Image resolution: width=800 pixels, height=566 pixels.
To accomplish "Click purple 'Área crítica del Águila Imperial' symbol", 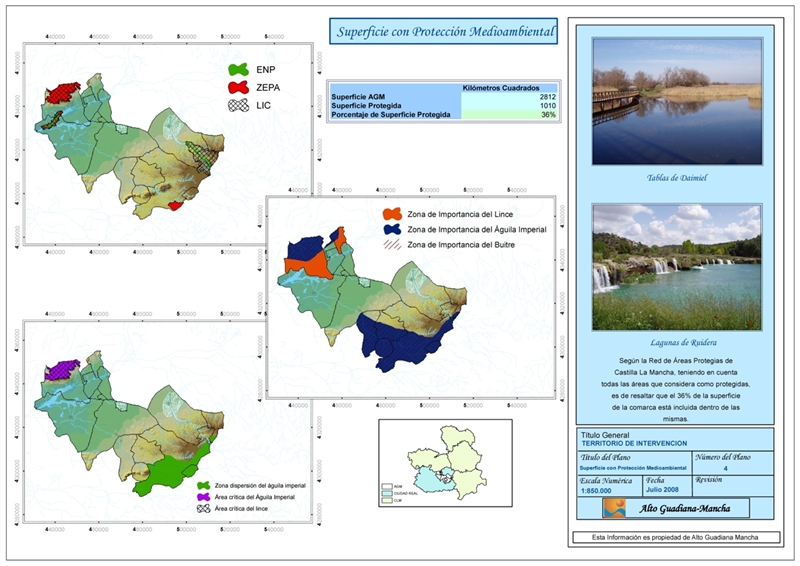I will click(204, 497).
